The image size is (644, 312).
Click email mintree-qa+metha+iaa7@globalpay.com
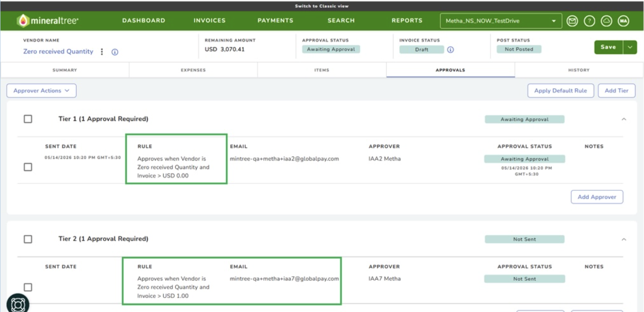[284, 279]
